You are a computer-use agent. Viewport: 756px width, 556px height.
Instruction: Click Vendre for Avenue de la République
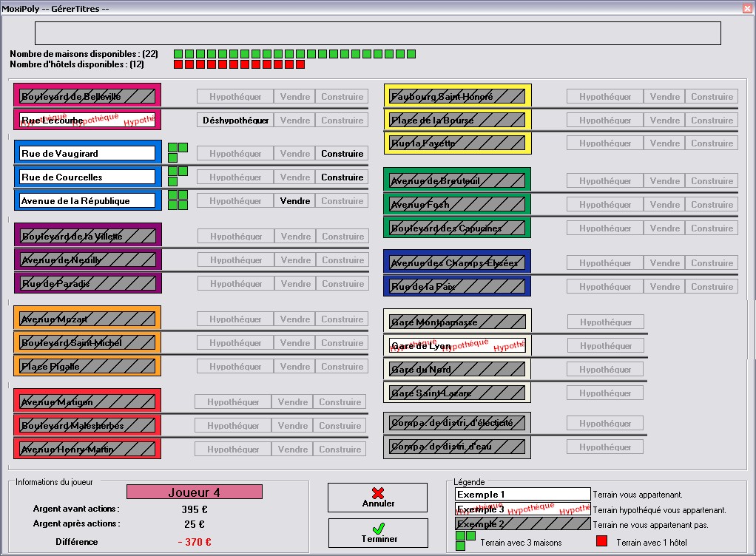coord(295,201)
